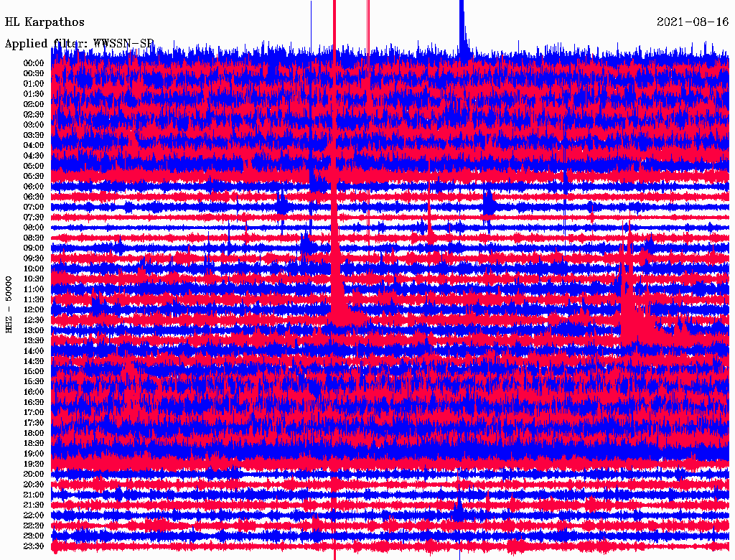This screenshot has width=735, height=560.
Task: Select the 05:00 time label
Action: (34, 166)
